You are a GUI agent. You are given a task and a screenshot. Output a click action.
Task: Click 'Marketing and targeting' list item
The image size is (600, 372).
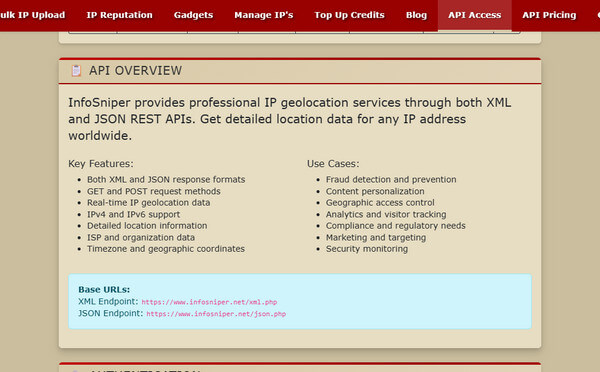click(x=376, y=237)
